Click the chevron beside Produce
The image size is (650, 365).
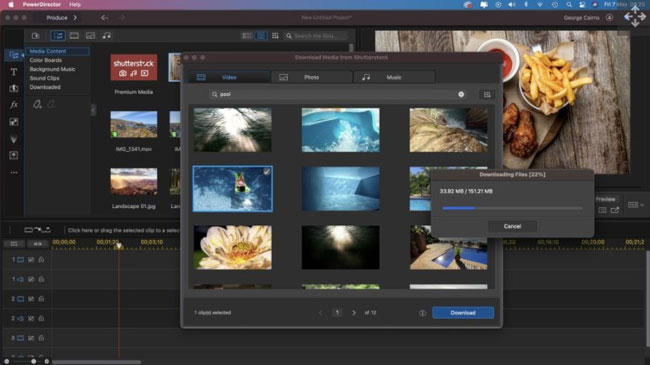pos(75,18)
